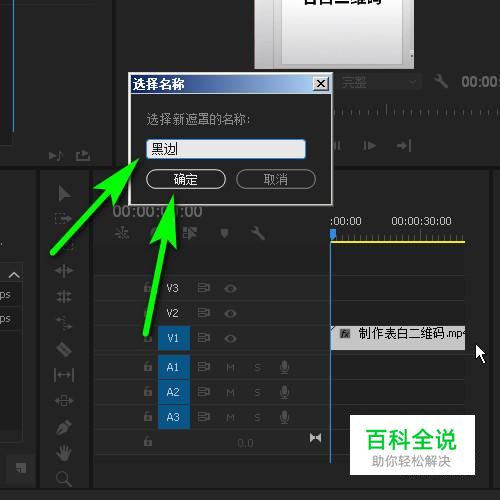Screen dimensions: 500x500
Task: Confirm with the 确定 button
Action: 186,179
